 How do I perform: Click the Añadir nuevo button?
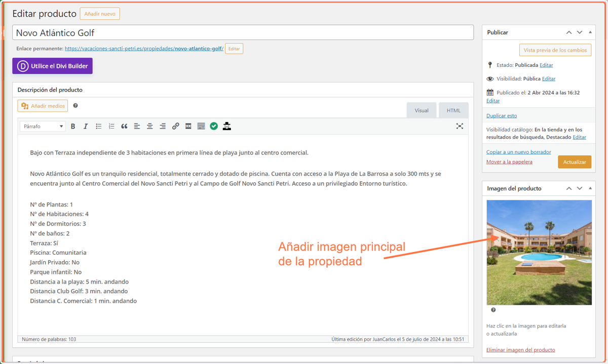pyautogui.click(x=100, y=14)
